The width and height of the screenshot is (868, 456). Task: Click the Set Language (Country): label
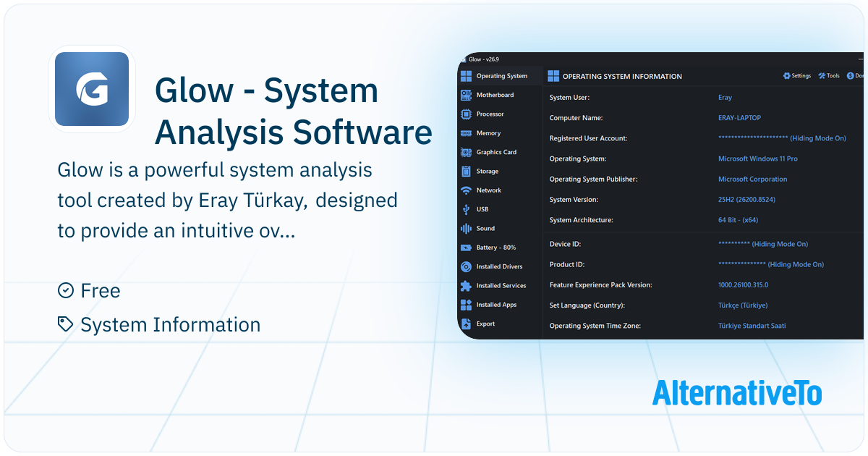pyautogui.click(x=587, y=305)
